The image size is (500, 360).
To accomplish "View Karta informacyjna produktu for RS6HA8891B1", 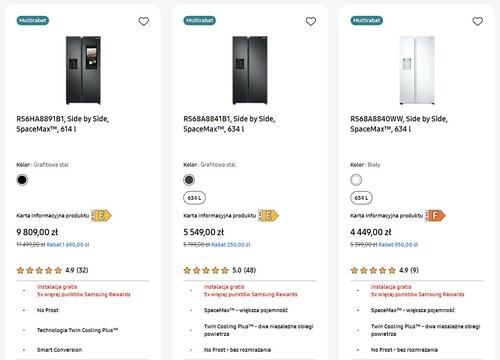I will point(53,216).
